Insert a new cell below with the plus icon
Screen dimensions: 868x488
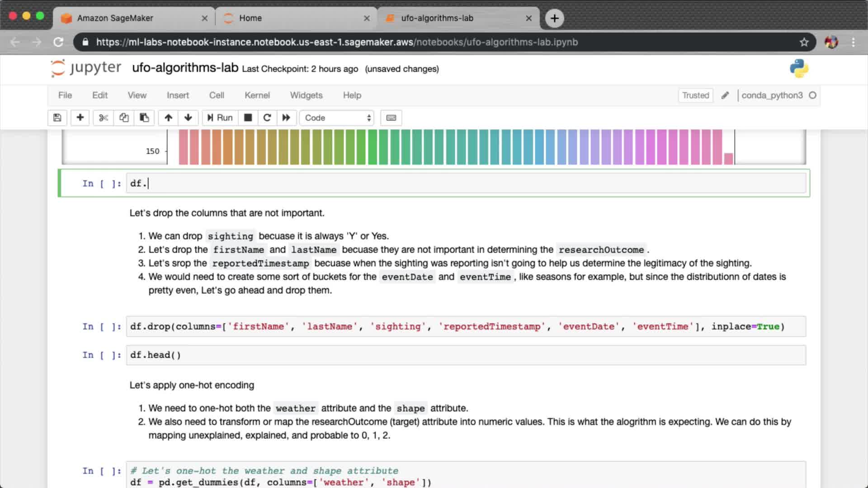click(80, 118)
